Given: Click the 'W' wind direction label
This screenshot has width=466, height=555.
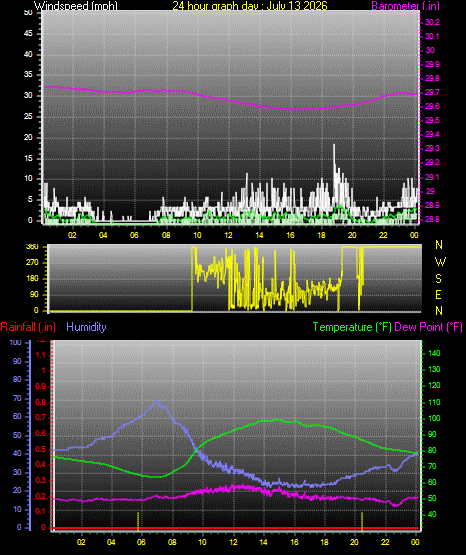Looking at the screenshot, I should pos(440,262).
